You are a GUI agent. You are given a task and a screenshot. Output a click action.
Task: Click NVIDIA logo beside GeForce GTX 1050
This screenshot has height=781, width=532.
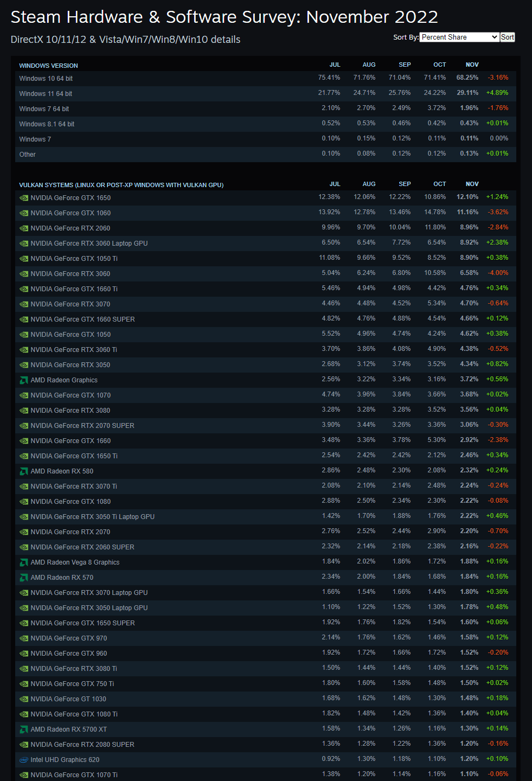[24, 335]
